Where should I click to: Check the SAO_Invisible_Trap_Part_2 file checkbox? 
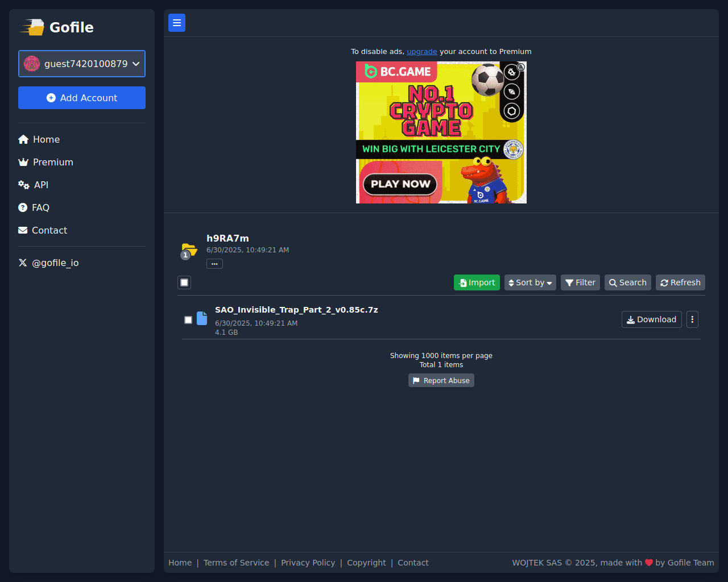pos(188,320)
